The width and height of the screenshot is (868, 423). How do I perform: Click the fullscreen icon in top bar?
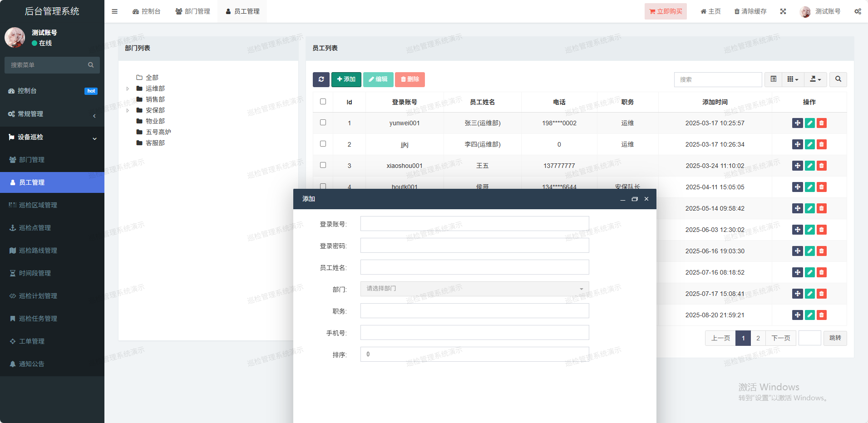tap(783, 11)
